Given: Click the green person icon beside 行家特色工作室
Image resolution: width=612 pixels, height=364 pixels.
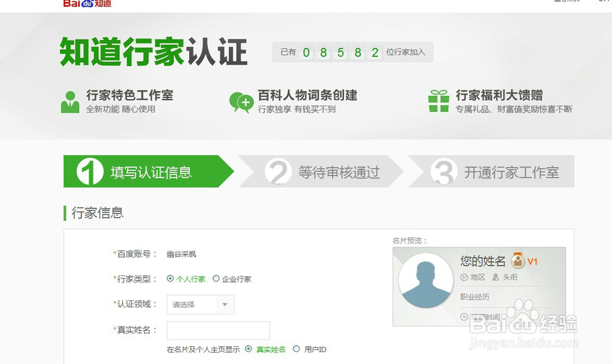Looking at the screenshot, I should tap(70, 102).
